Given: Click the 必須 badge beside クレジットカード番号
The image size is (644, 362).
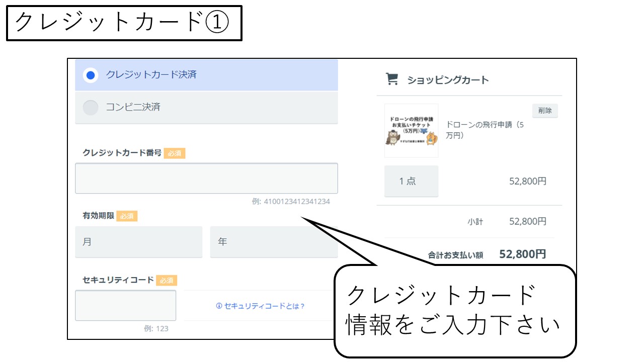Looking at the screenshot, I should (175, 153).
